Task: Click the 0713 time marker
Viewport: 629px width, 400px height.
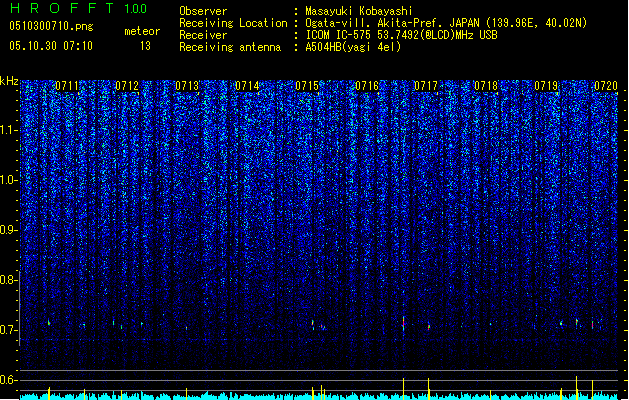Action: coord(187,86)
